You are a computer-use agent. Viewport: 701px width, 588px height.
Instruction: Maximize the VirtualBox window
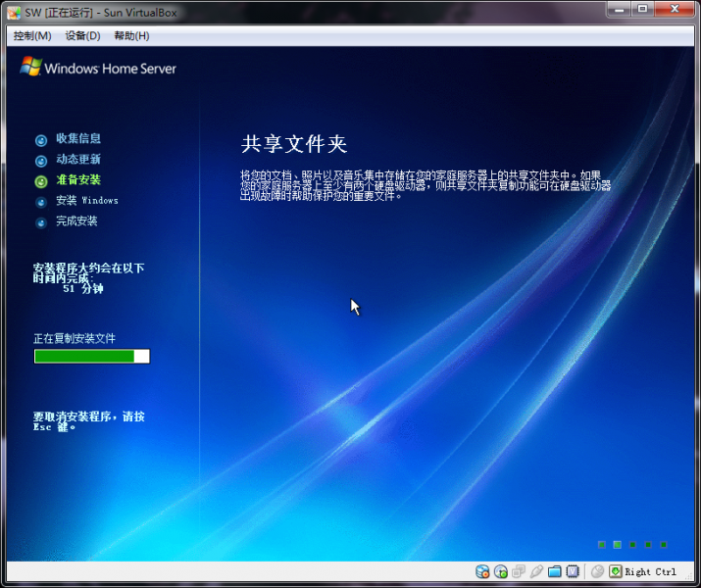[642, 9]
